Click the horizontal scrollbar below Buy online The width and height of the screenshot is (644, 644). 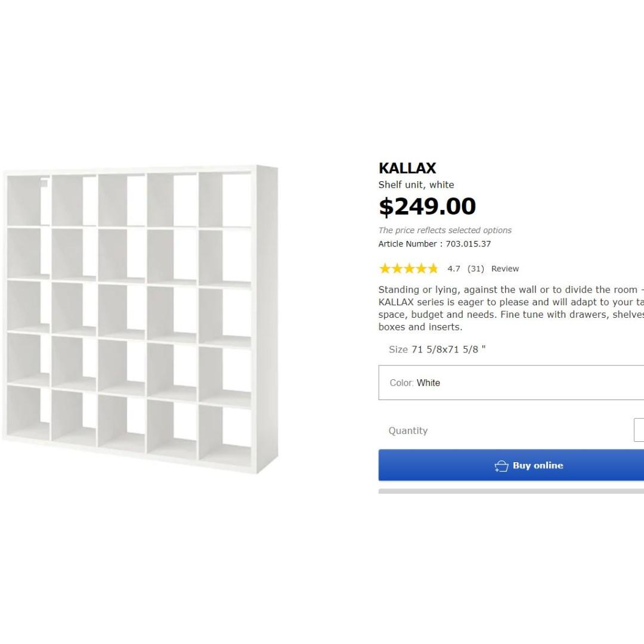pyautogui.click(x=511, y=491)
